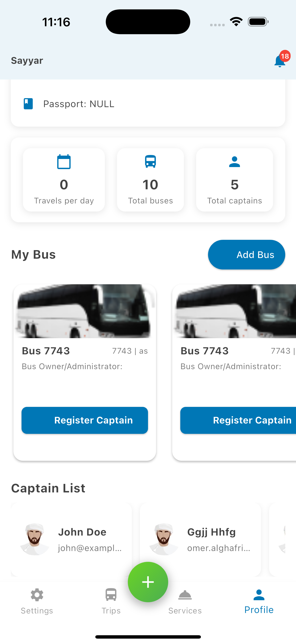Tap the person icon above Total captains
The image size is (296, 644).
click(x=234, y=162)
